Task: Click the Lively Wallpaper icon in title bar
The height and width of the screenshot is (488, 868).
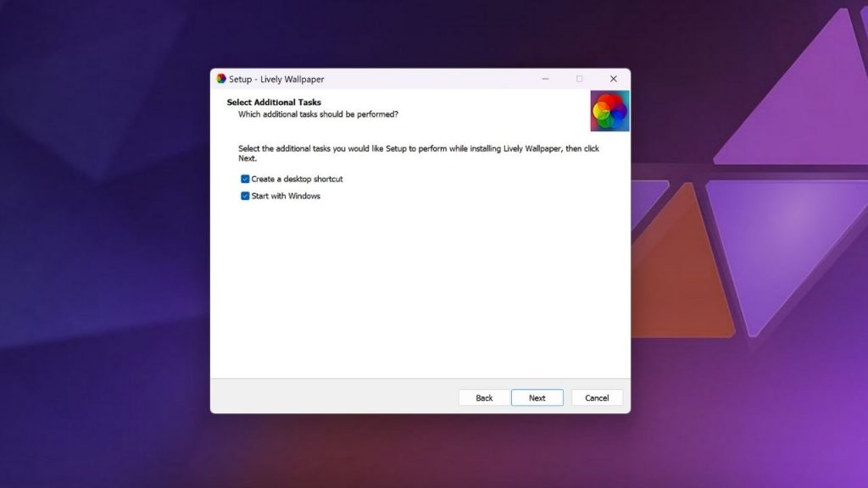Action: pos(221,79)
